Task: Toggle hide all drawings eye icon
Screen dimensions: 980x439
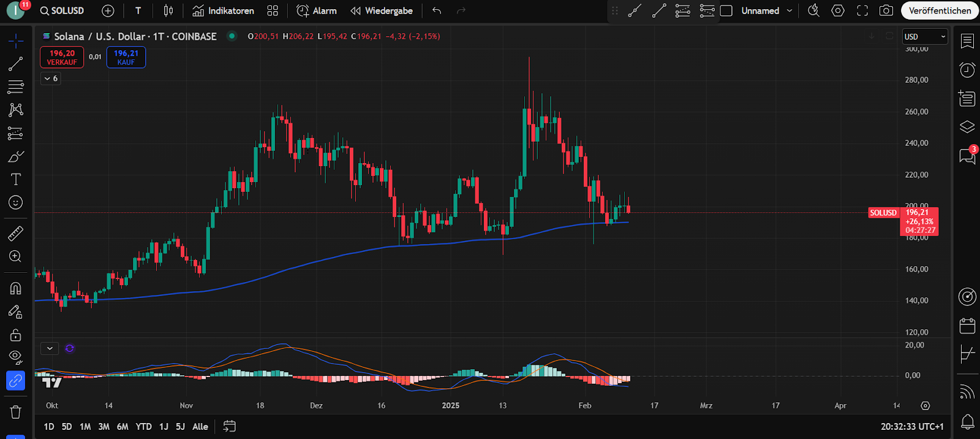Action: coord(15,357)
